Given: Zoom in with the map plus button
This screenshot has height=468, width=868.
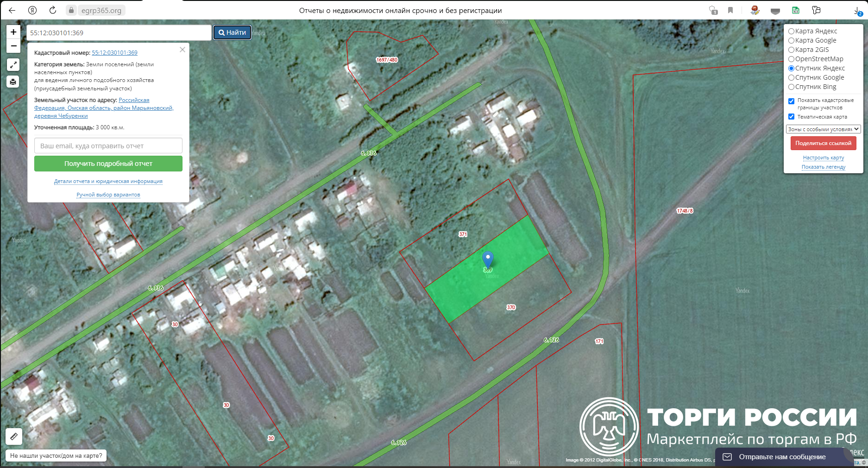Looking at the screenshot, I should pyautogui.click(x=13, y=32).
